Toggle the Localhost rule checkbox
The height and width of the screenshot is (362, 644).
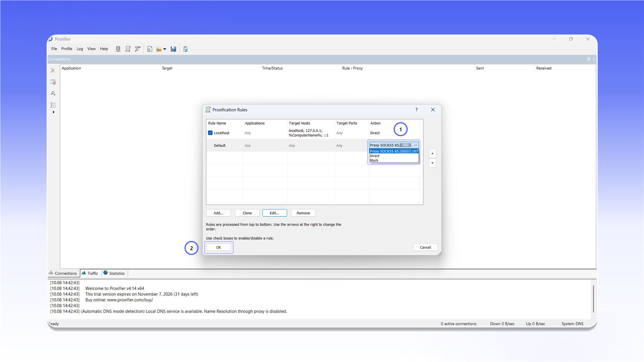click(x=210, y=133)
